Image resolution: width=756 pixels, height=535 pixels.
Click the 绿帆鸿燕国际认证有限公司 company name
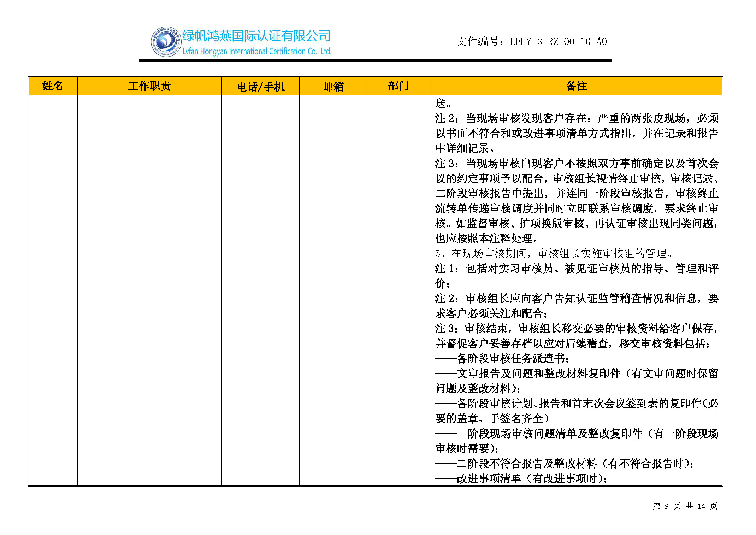click(256, 35)
